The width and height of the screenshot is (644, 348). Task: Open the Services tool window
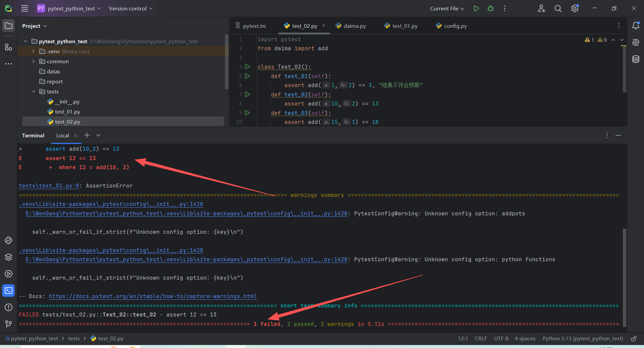pyautogui.click(x=9, y=274)
